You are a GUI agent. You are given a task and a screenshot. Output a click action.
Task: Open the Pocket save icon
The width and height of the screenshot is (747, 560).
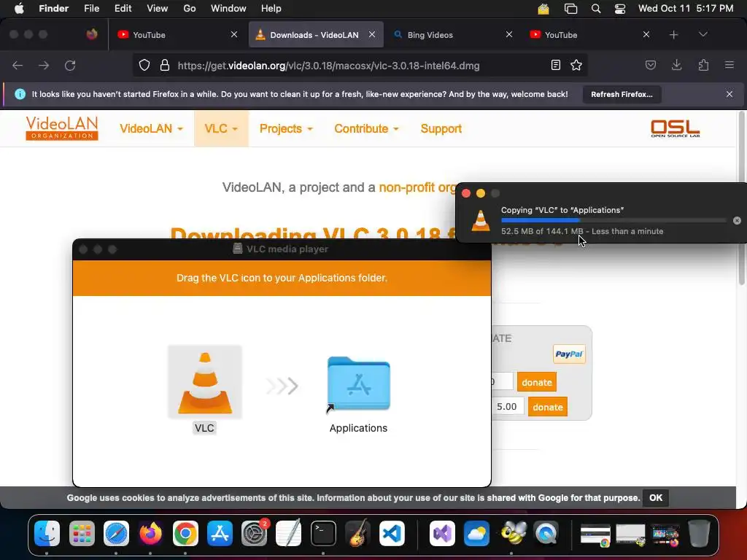click(650, 65)
